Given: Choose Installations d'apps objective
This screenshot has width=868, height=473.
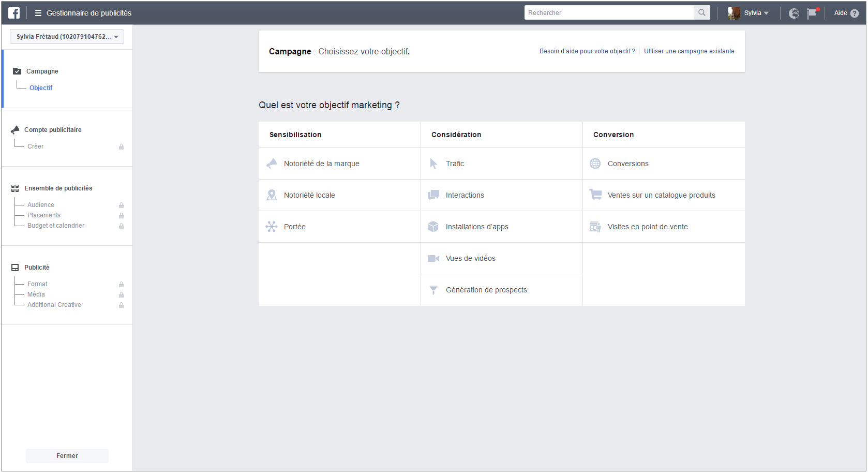Looking at the screenshot, I should (x=502, y=227).
